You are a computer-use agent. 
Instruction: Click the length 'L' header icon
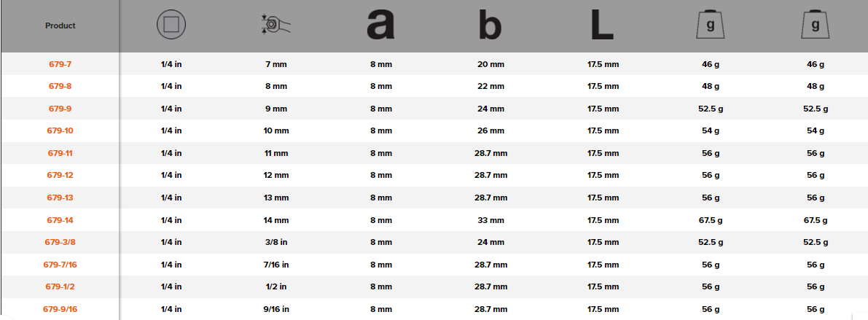(x=602, y=26)
